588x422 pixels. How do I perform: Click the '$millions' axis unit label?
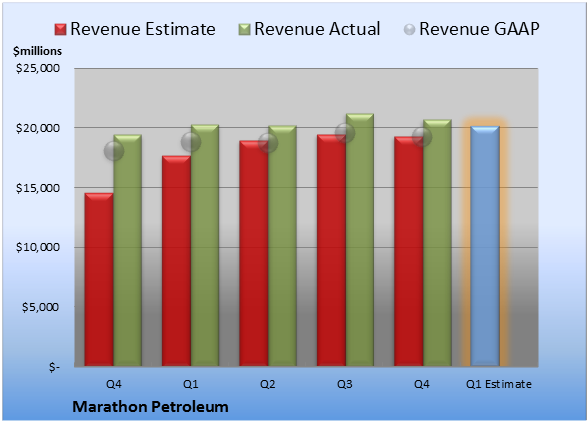(38, 51)
